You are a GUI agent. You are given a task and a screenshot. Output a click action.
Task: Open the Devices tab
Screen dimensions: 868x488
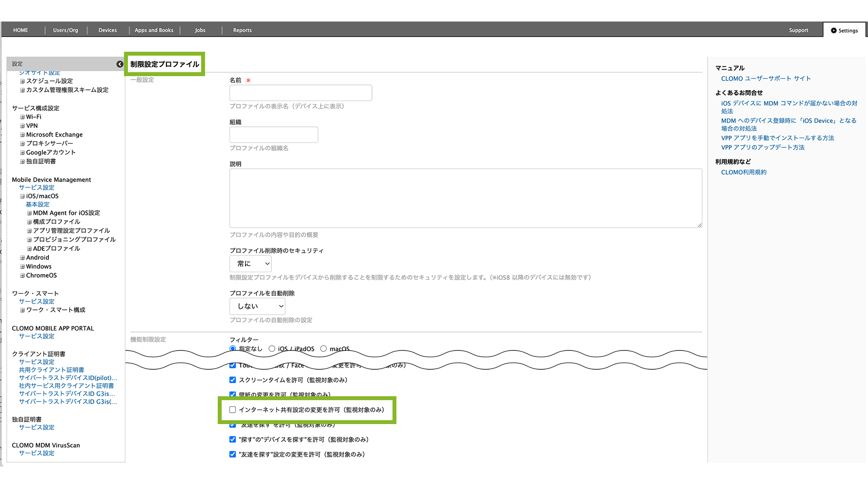pos(107,30)
